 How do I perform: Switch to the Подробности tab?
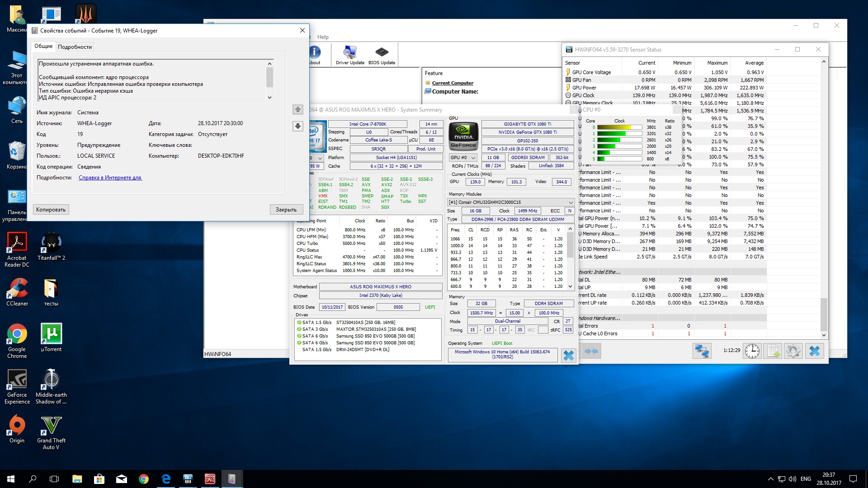[75, 47]
